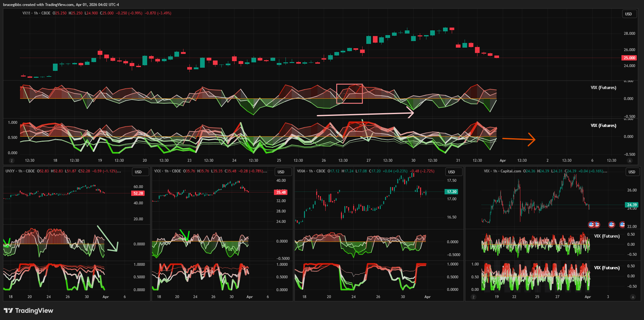The width and height of the screenshot is (644, 320).
Task: Click the Z timezone icon in VX1! chart
Action: pos(12,161)
